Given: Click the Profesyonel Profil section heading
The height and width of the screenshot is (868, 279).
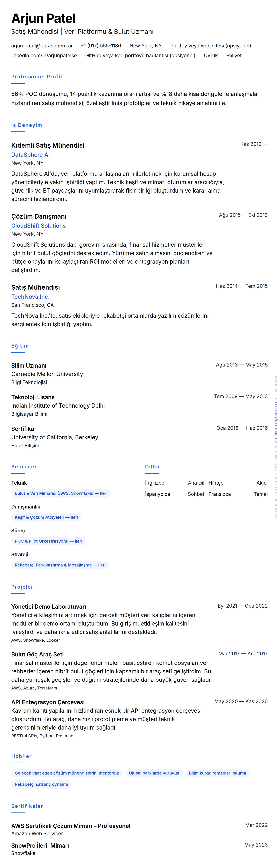Looking at the screenshot, I should tap(36, 76).
